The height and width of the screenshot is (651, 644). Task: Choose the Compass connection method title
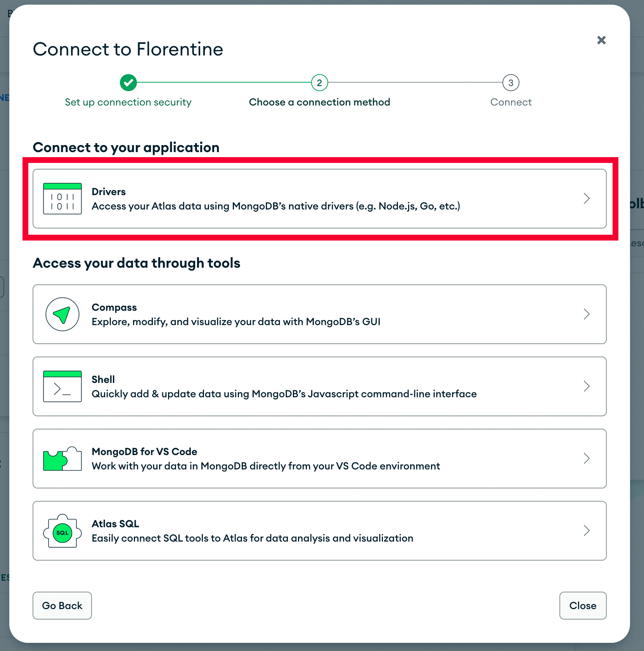point(114,307)
